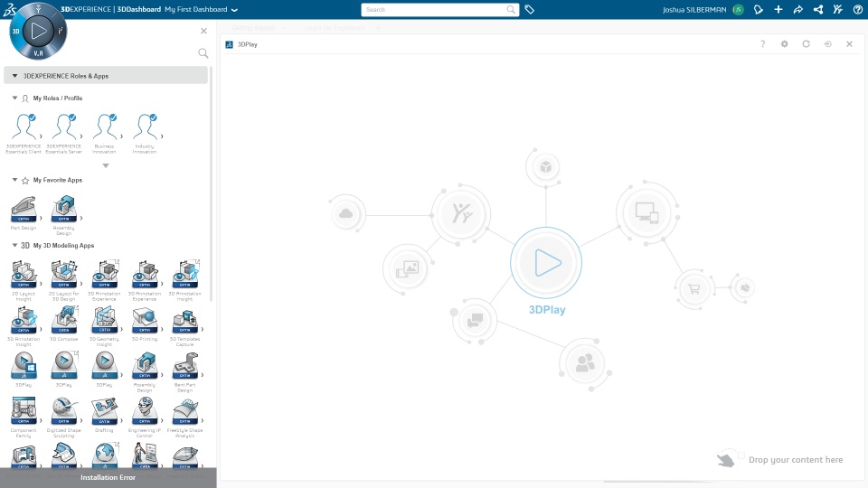Open the 3DPlay widget settings gear
This screenshot has height=488, width=868.
pos(785,44)
